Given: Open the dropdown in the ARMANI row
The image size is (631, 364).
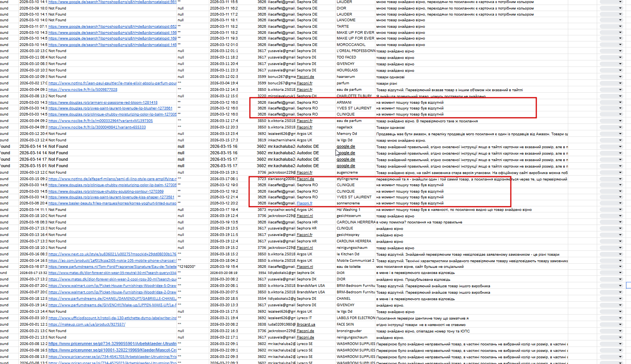Looking at the screenshot, I should click(x=611, y=103).
